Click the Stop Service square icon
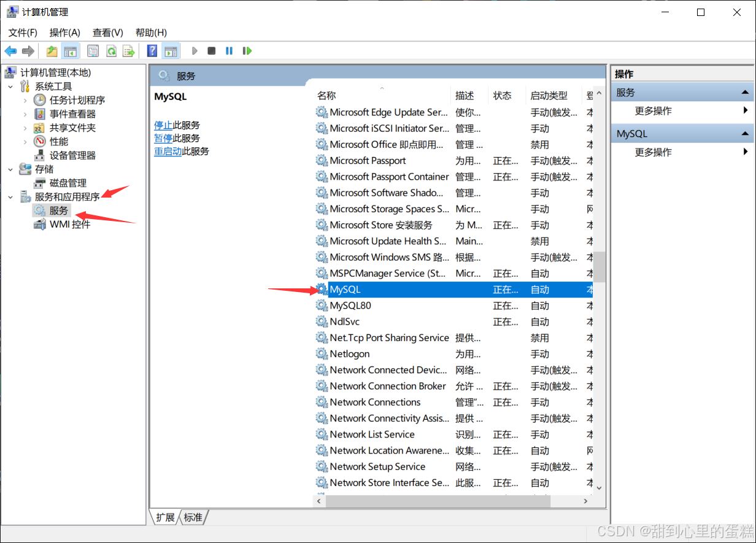 212,51
